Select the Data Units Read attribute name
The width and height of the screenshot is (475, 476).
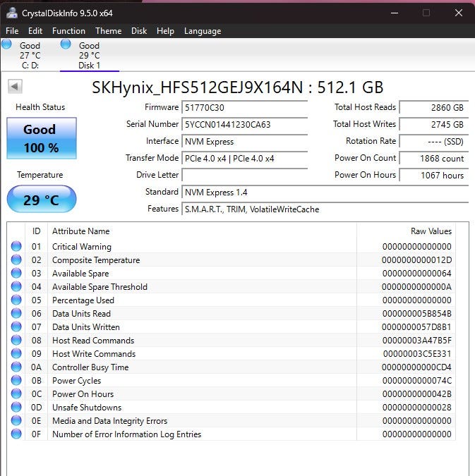pos(81,314)
